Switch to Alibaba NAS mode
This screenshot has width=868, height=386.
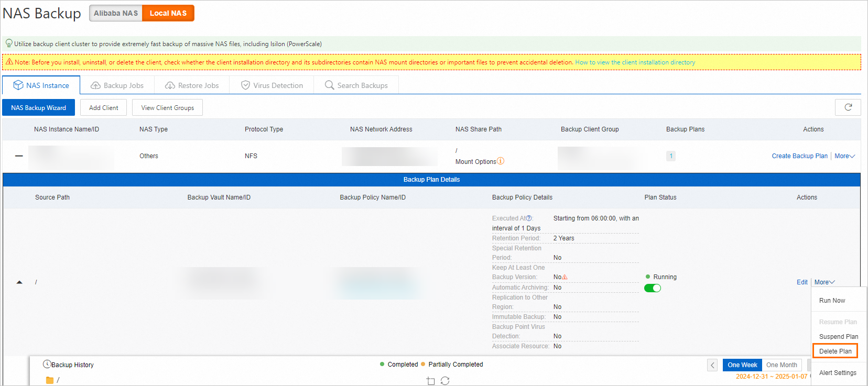pos(116,13)
